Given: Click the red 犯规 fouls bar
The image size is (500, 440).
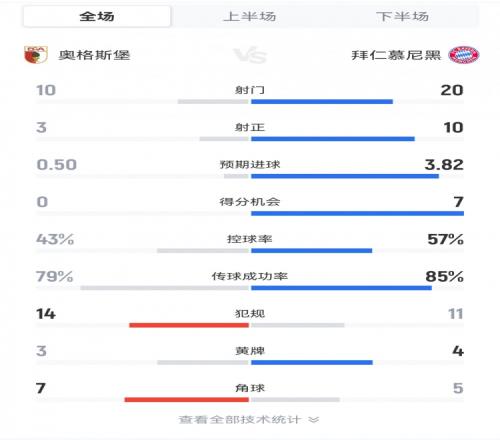Looking at the screenshot, I should (x=189, y=325).
